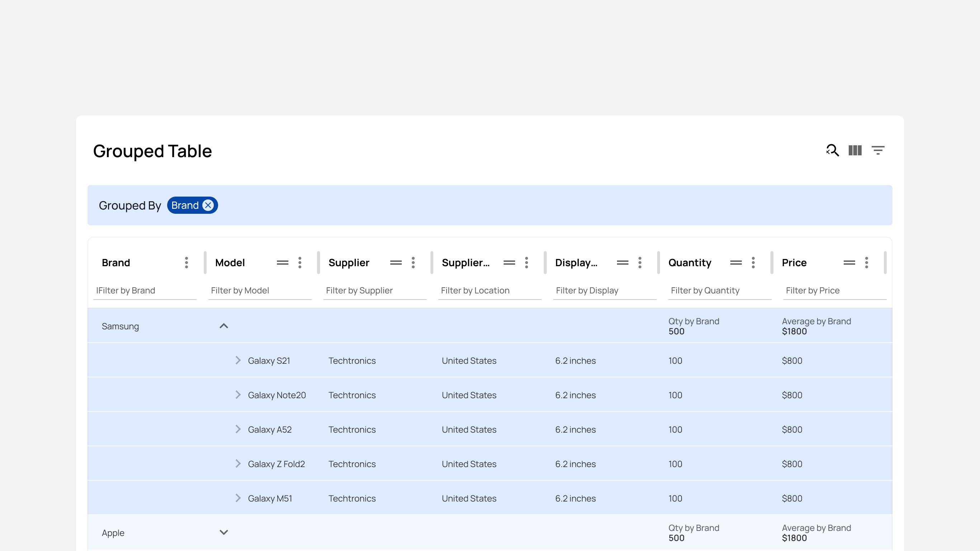Open the Model column options menu
This screenshot has height=551, width=980.
(300, 263)
